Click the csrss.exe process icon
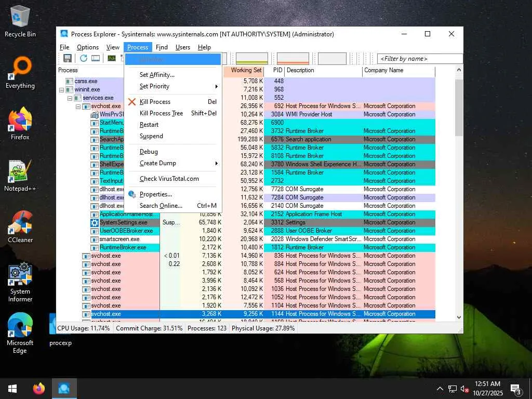 69,81
